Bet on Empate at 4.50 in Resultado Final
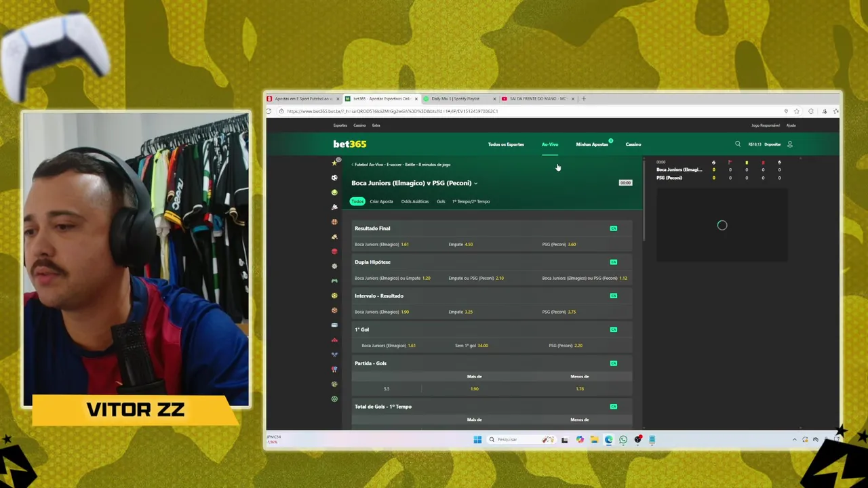The width and height of the screenshot is (868, 488). point(492,244)
